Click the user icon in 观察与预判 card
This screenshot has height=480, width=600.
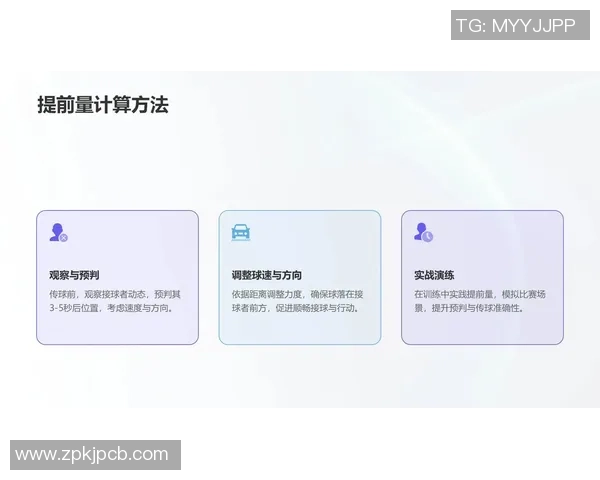click(59, 232)
